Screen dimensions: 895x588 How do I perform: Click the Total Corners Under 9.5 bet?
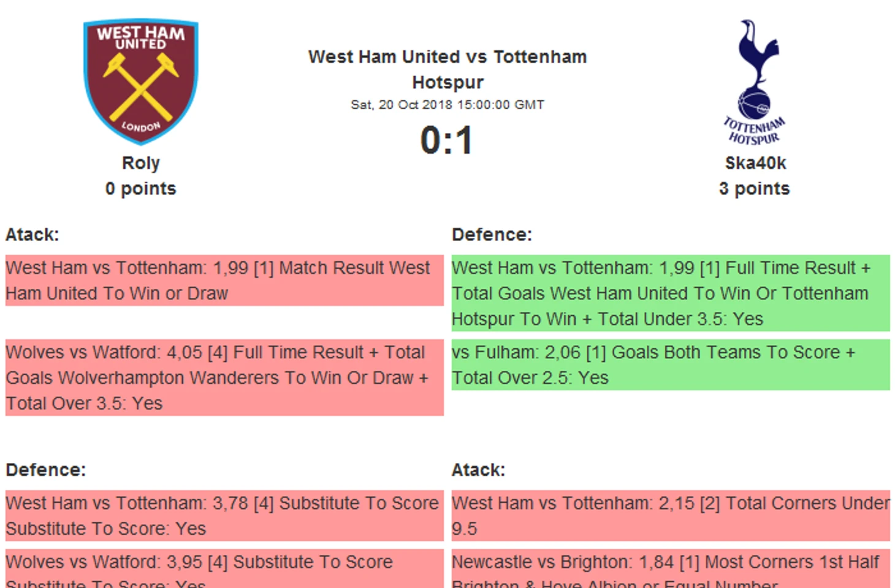pyautogui.click(x=671, y=516)
